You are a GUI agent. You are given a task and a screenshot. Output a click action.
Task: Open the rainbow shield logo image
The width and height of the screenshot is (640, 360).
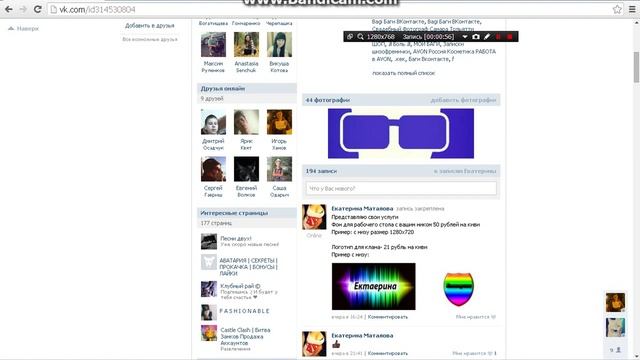(458, 289)
